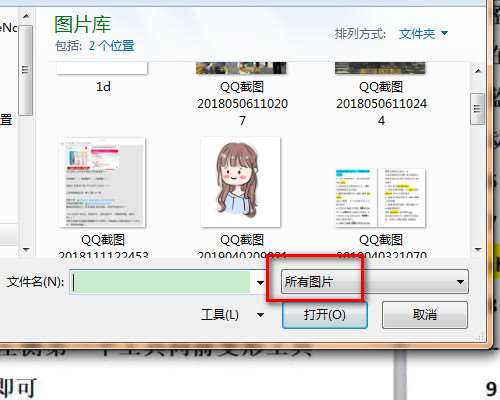Focus the 文件名(N) input field

(162, 282)
